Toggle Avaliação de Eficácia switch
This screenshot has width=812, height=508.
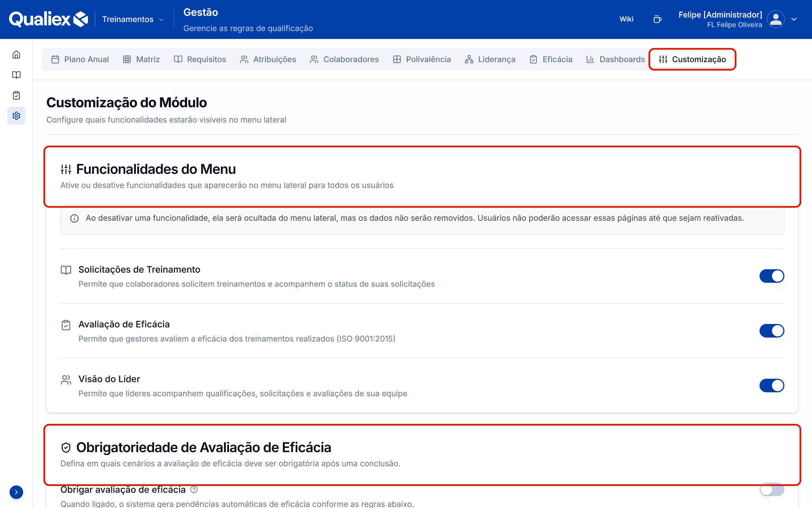coord(772,331)
